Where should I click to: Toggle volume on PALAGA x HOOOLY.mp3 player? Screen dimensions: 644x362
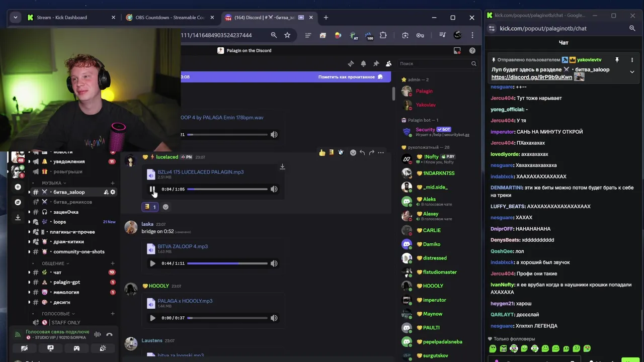pos(274,318)
